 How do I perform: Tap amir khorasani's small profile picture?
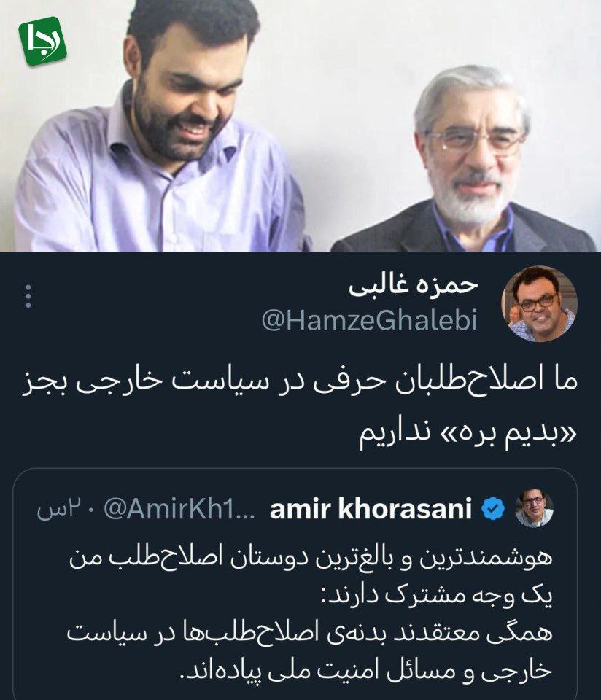click(534, 508)
